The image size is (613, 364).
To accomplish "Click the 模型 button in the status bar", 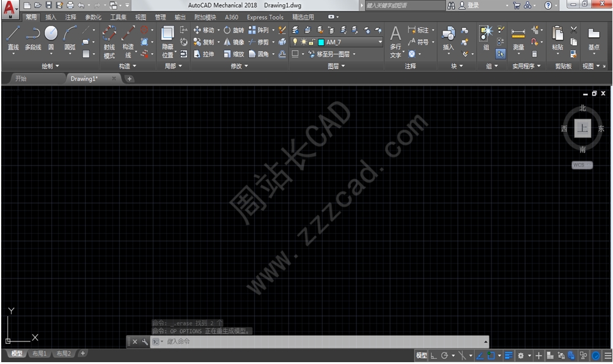I will (421, 356).
